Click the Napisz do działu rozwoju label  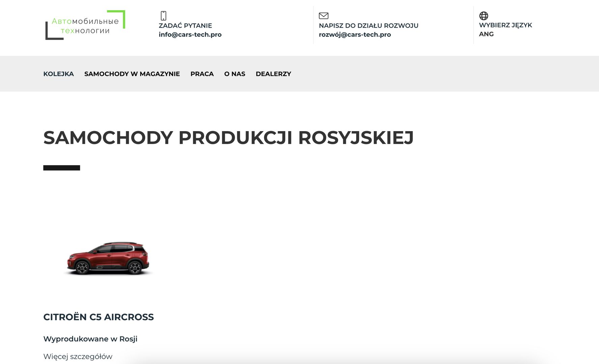(369, 26)
